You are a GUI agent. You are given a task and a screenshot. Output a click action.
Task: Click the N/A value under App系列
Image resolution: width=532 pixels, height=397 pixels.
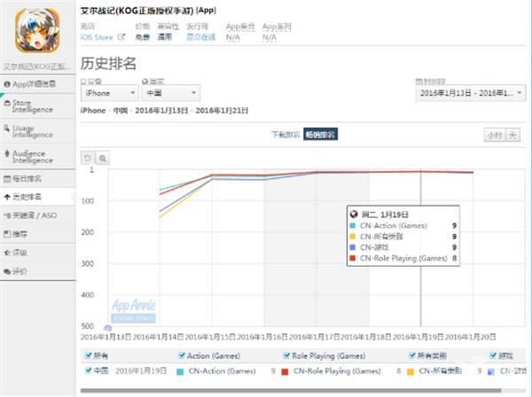[270, 37]
